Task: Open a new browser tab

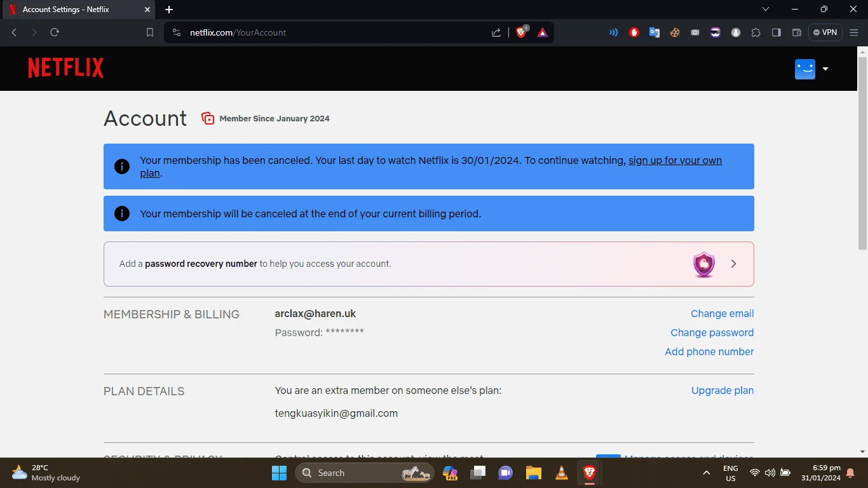Action: click(x=169, y=10)
